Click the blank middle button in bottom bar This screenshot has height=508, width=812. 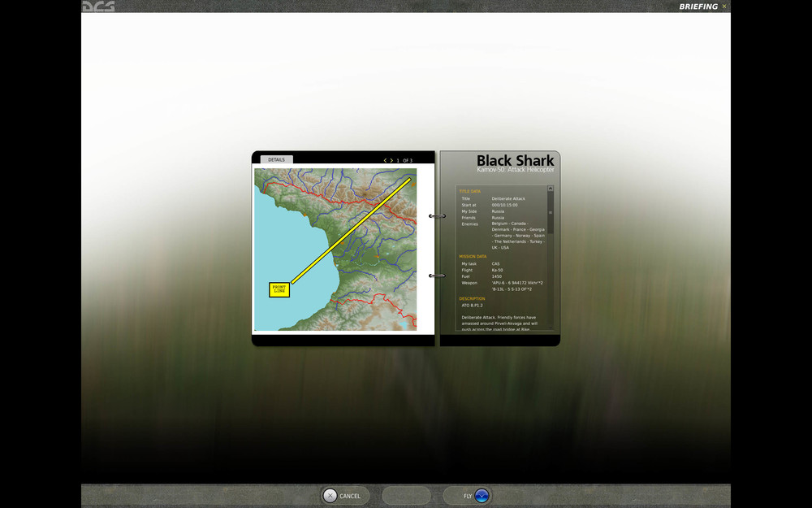(x=406, y=496)
